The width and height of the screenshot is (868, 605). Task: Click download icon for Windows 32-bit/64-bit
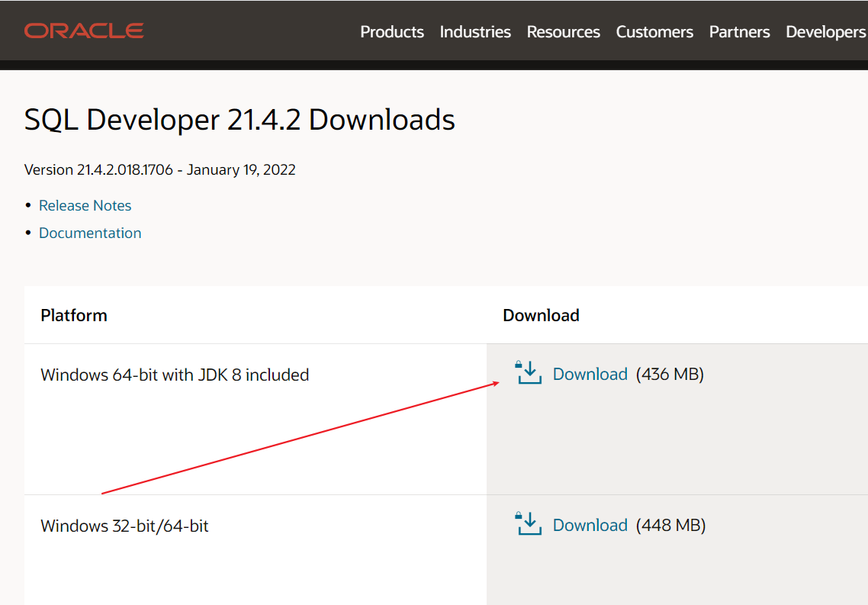(x=528, y=523)
